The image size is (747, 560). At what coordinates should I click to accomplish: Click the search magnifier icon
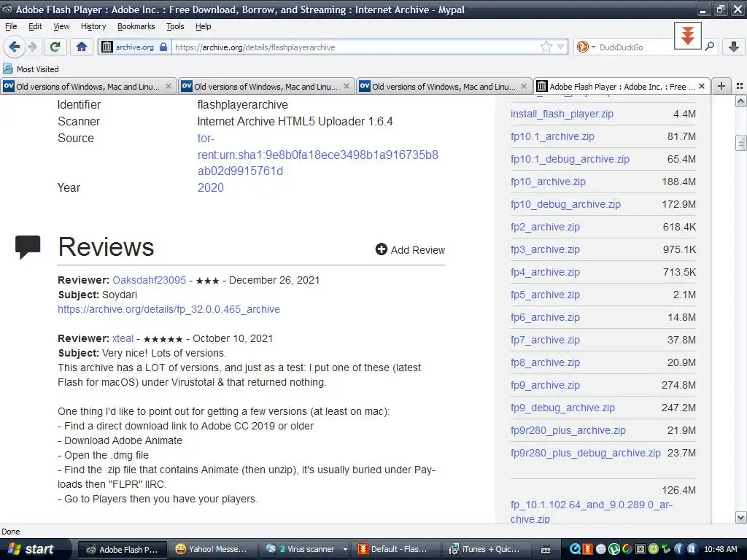tap(709, 47)
